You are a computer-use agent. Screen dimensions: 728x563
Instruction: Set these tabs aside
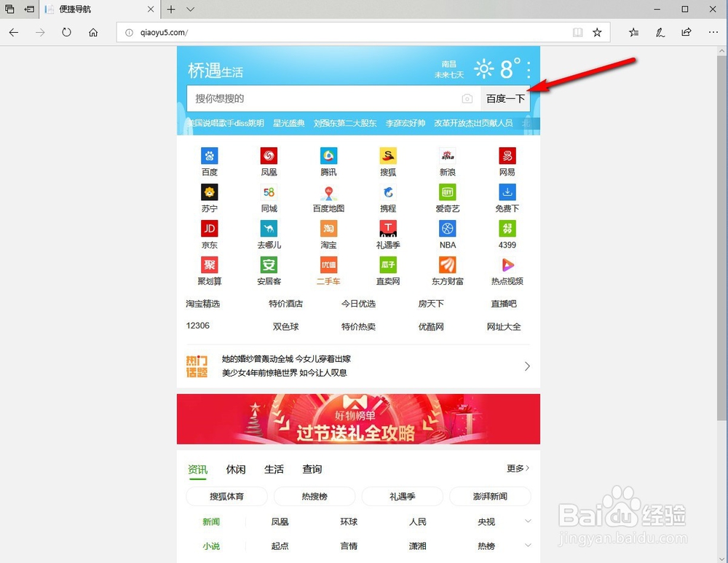(29, 9)
